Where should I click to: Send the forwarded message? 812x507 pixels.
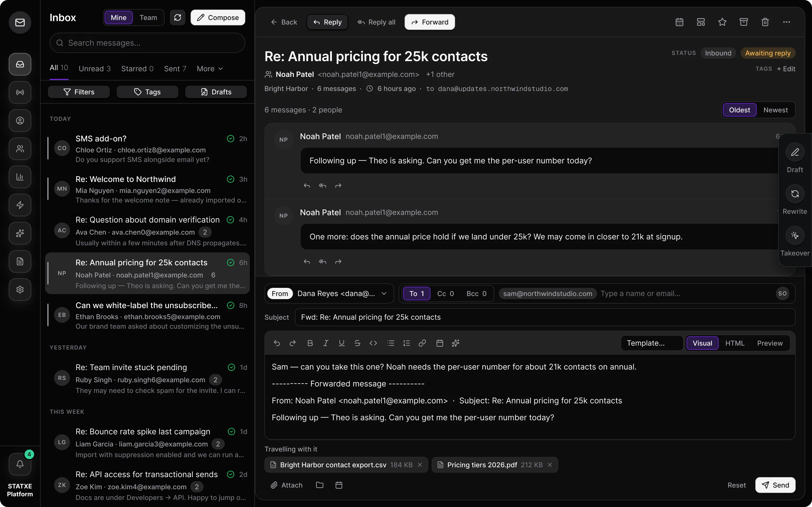(x=775, y=485)
